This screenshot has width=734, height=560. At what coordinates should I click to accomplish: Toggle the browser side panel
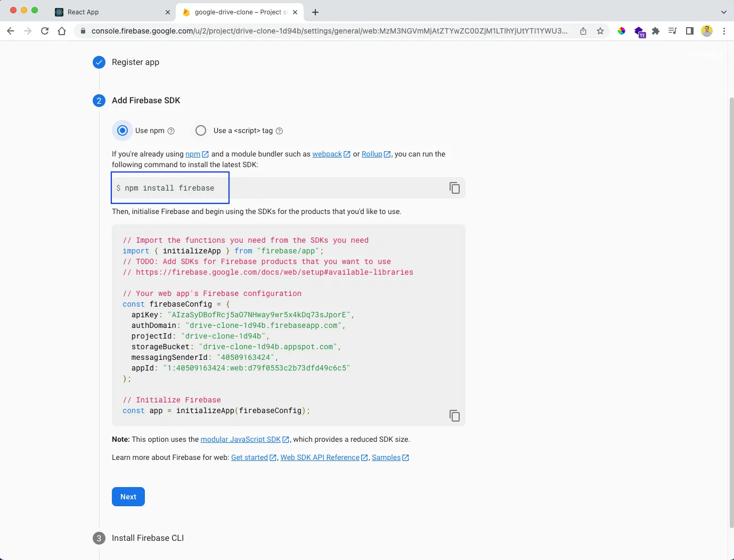690,31
